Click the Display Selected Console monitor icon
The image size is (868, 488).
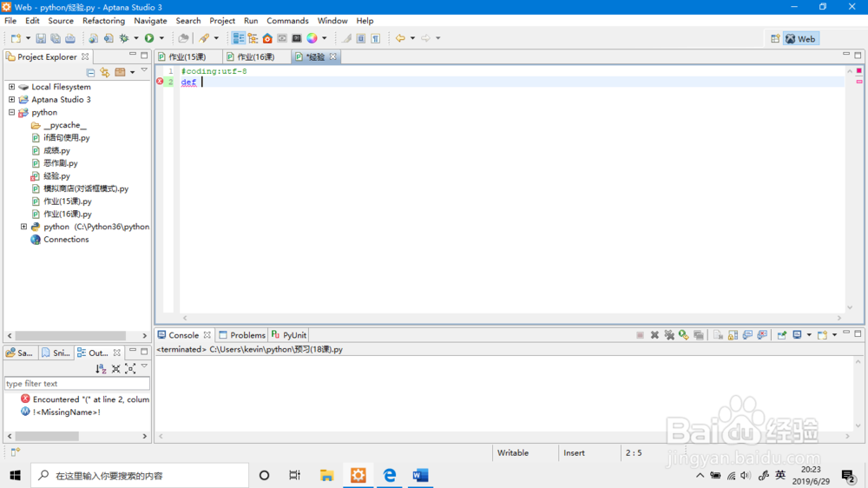coord(797,335)
